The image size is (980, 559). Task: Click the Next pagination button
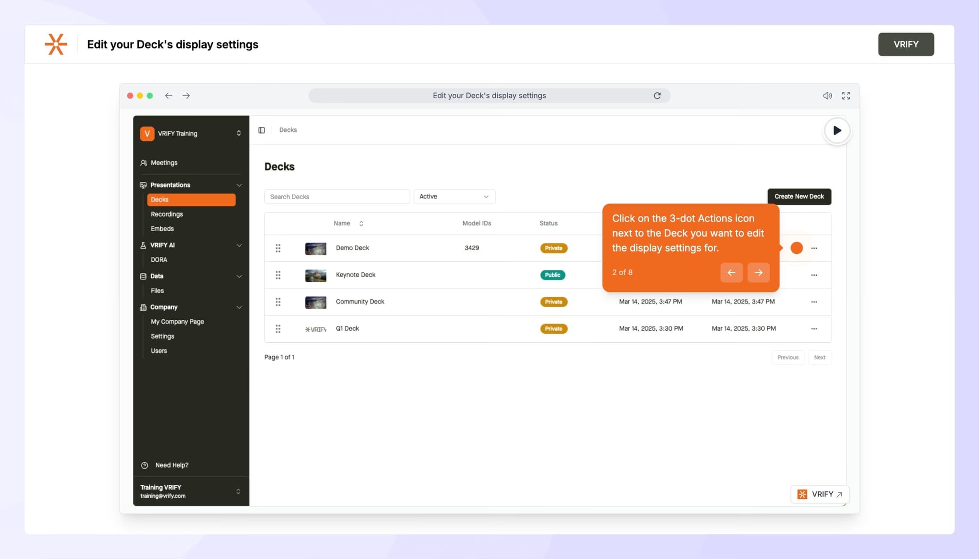(819, 357)
